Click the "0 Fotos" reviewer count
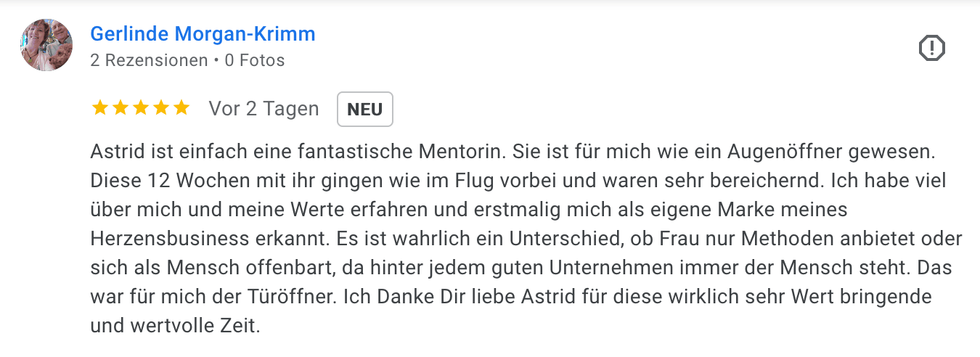This screenshot has width=980, height=357. [254, 60]
